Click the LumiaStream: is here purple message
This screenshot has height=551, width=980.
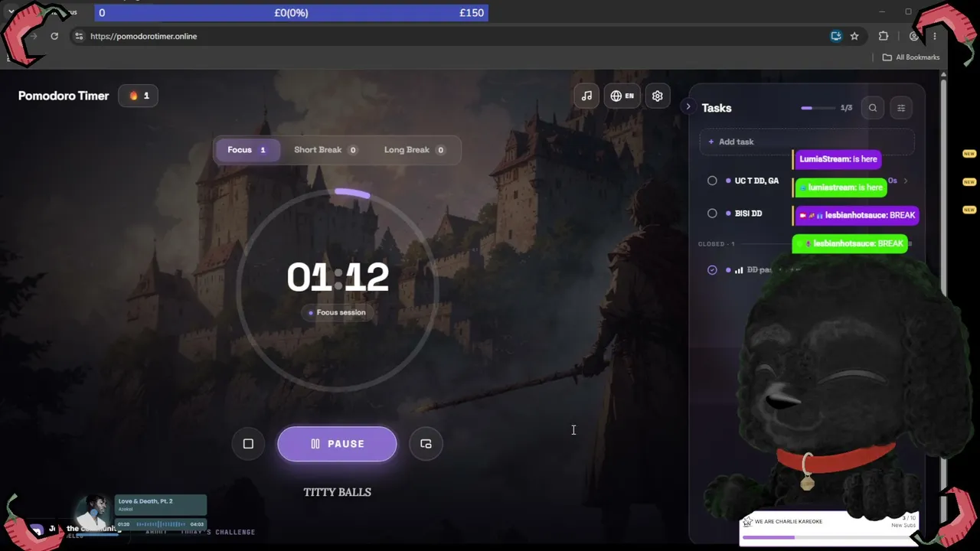coord(838,159)
